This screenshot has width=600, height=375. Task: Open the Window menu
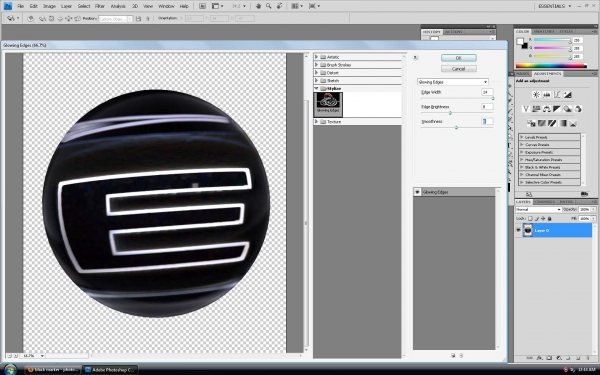point(166,6)
